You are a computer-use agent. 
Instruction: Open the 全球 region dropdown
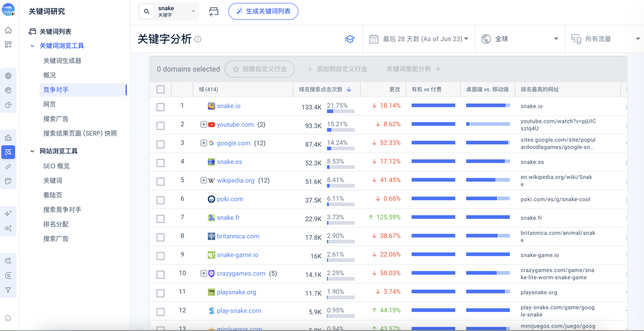click(x=520, y=39)
